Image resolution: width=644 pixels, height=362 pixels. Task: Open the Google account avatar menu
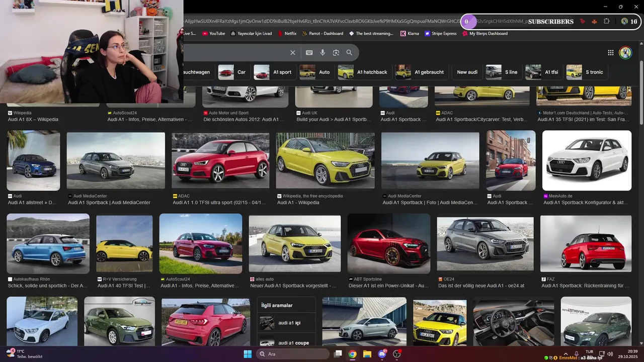(x=625, y=53)
